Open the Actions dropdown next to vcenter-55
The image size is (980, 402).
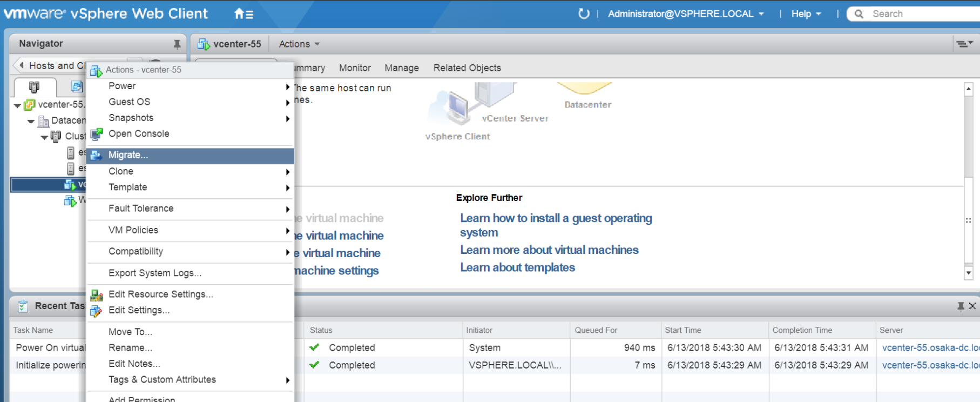299,44
